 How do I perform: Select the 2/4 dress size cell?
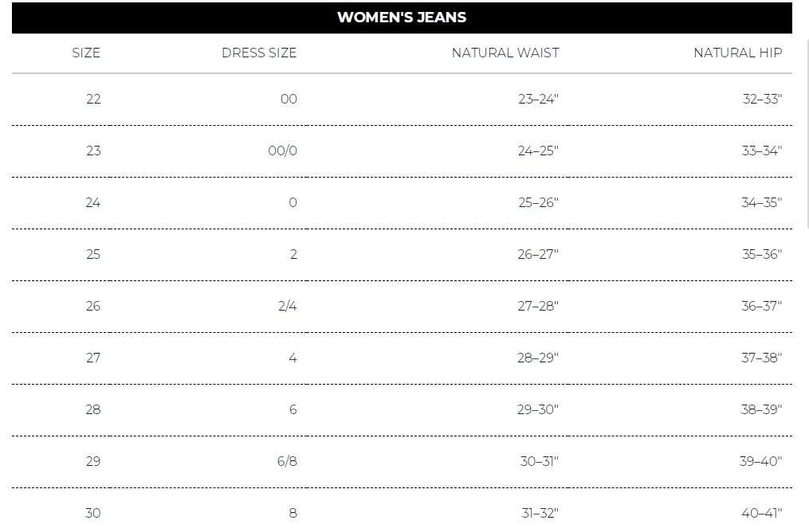(287, 307)
